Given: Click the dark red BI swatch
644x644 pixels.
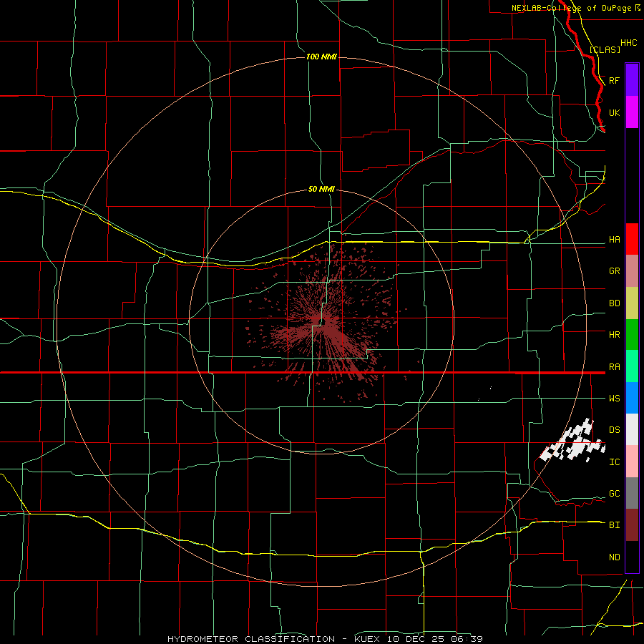Looking at the screenshot, I should (x=632, y=525).
